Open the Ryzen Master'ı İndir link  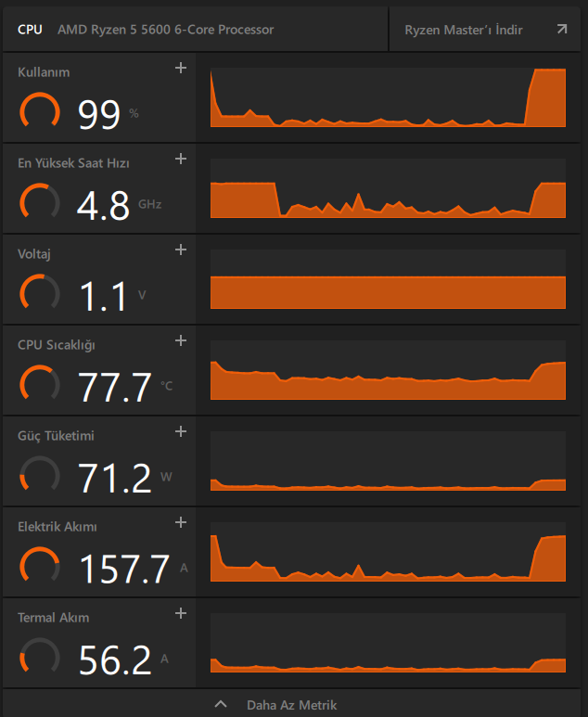pyautogui.click(x=485, y=30)
